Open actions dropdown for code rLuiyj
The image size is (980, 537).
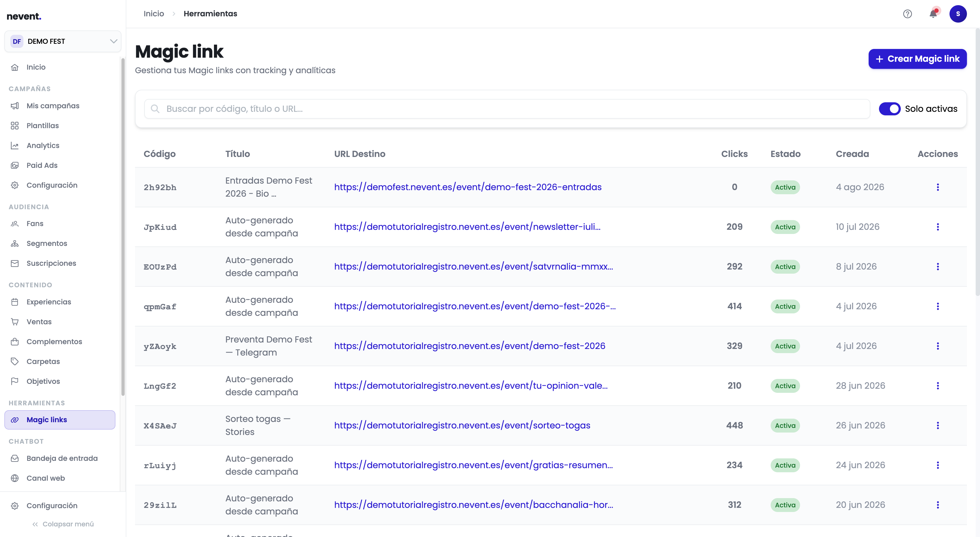[937, 465]
